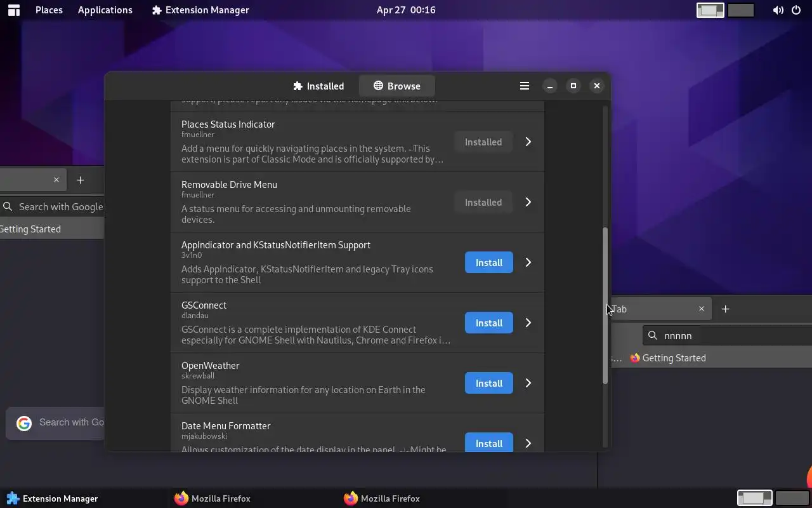Select second workspace in top bar switcher
This screenshot has width=812, height=508.
click(741, 10)
